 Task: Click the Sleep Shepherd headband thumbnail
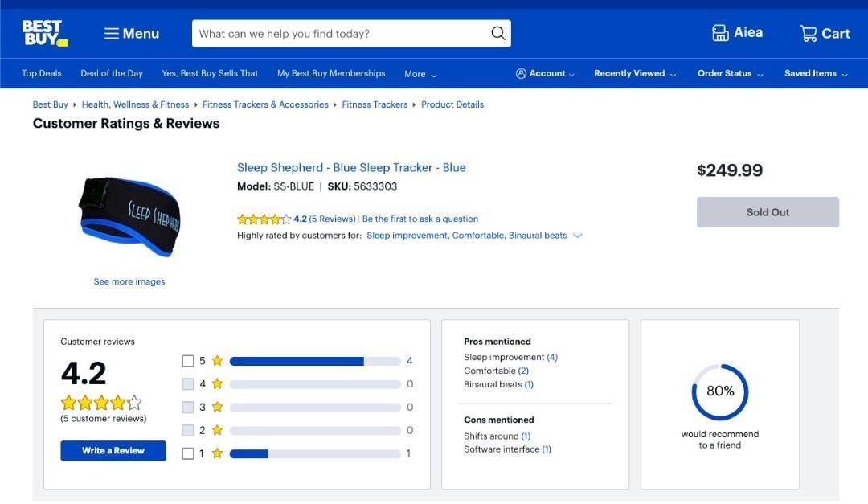[129, 216]
